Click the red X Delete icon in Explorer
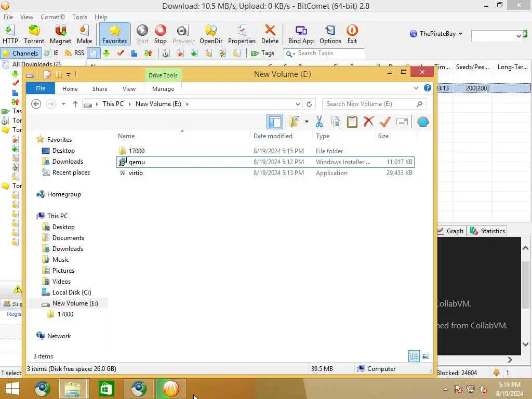Viewport: 532px width, 399px height. click(x=368, y=122)
